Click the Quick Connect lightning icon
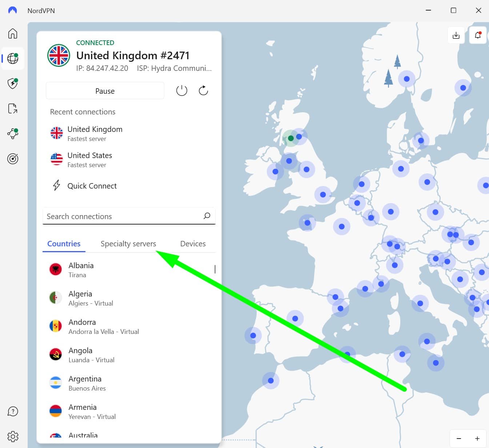The image size is (489, 448). click(56, 185)
